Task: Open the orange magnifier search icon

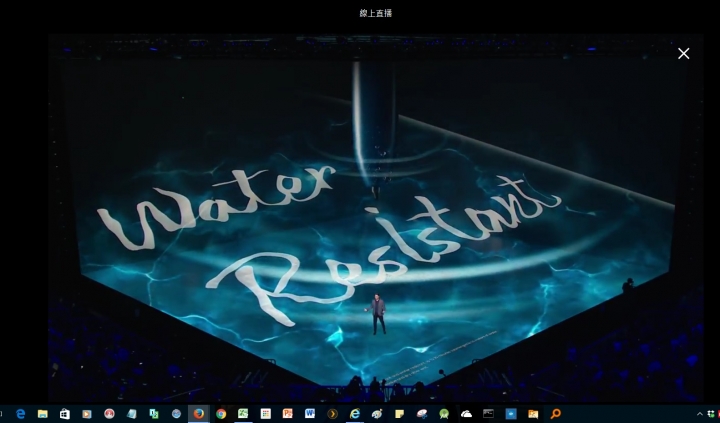Action: (x=555, y=414)
